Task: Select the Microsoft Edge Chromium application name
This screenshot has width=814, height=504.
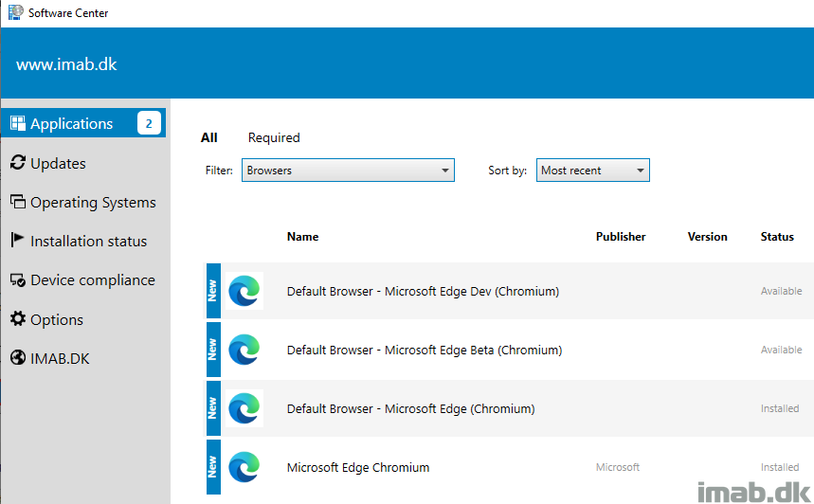Action: tap(357, 467)
